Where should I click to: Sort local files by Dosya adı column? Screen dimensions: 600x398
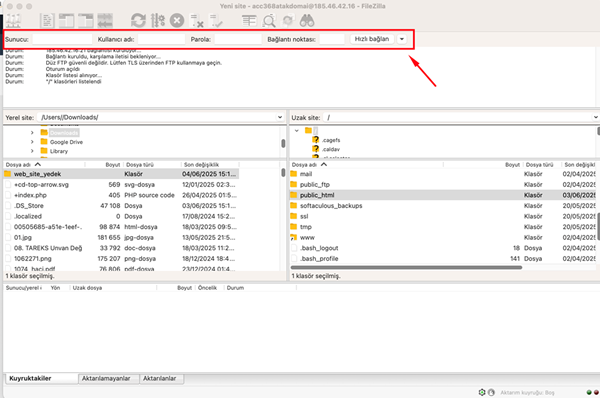click(x=44, y=165)
